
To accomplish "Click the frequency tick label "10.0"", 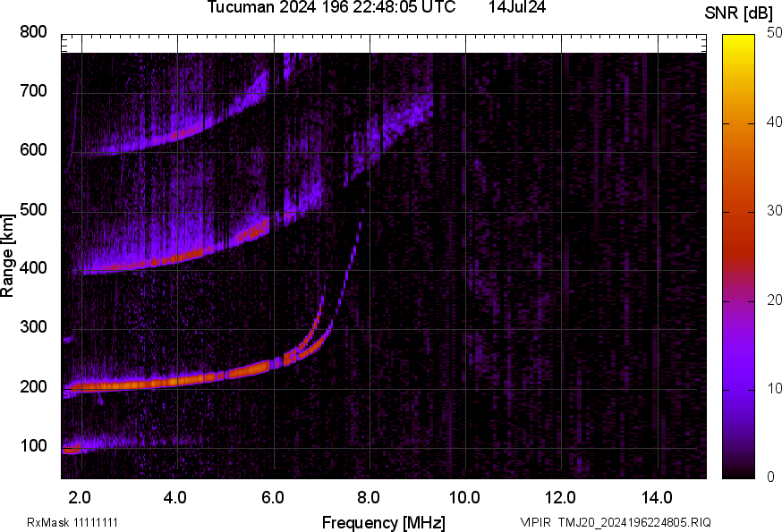I will (463, 497).
